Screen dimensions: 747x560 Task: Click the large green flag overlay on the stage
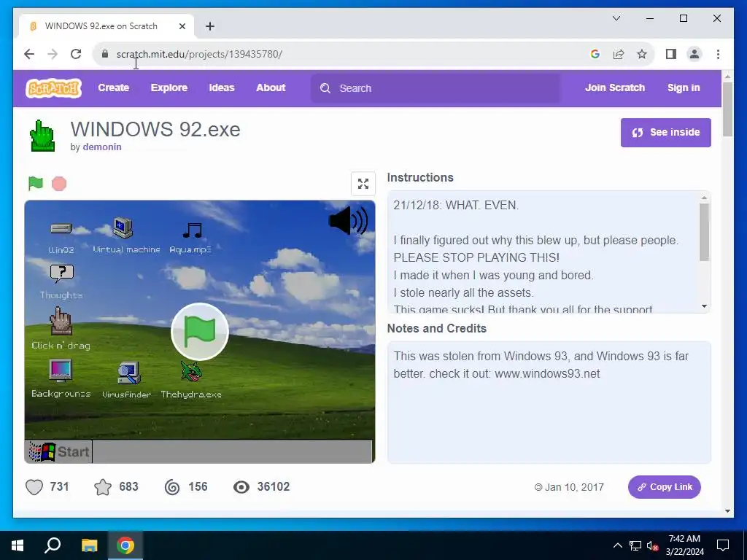pyautogui.click(x=200, y=332)
